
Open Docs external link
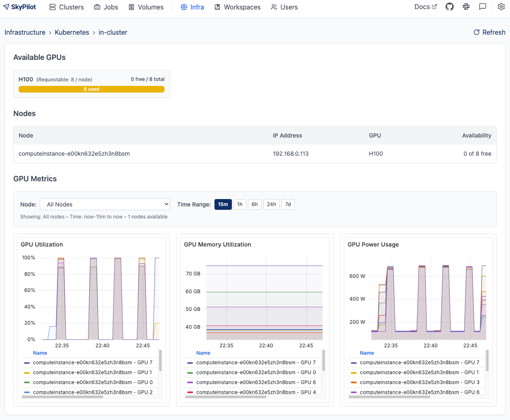click(x=425, y=7)
